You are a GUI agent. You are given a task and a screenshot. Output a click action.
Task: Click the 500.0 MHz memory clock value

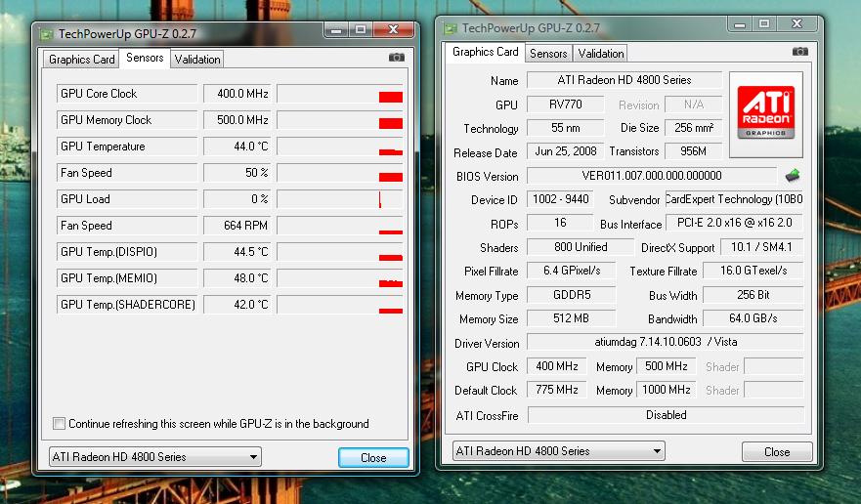(x=237, y=120)
